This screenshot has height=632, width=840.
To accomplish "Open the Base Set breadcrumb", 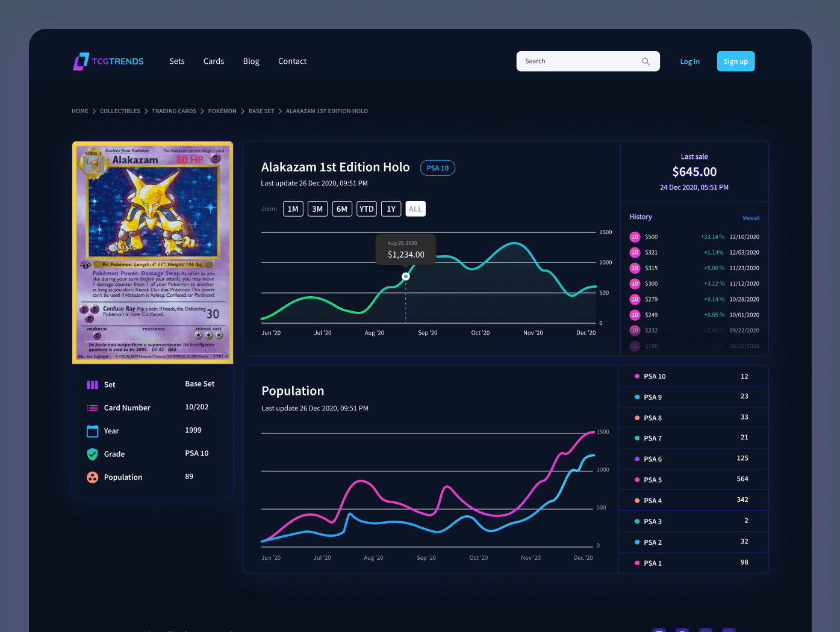I will pos(261,111).
